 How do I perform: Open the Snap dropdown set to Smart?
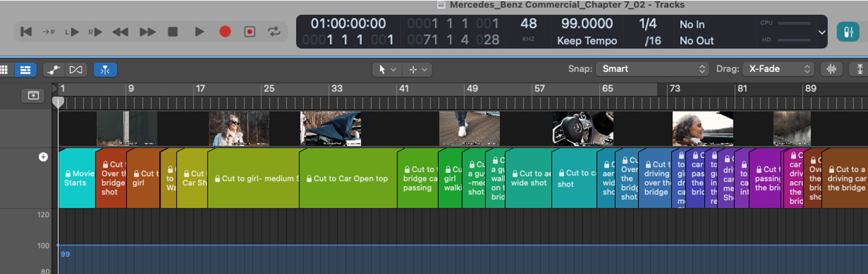(x=653, y=69)
